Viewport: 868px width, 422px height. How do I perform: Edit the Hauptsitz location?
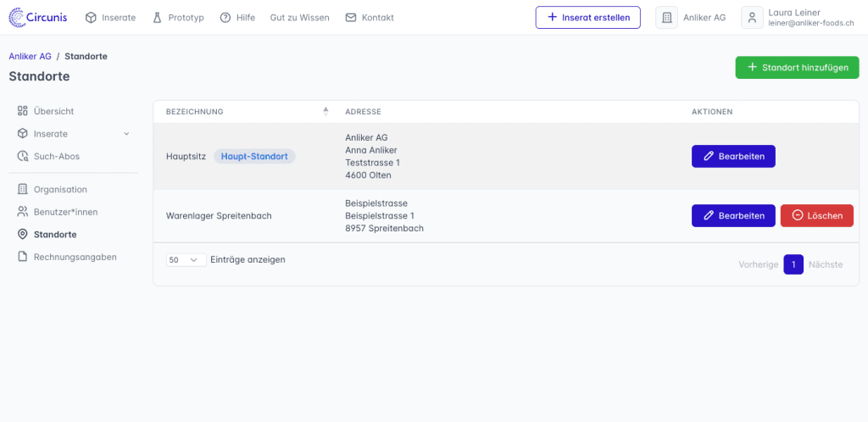click(733, 157)
